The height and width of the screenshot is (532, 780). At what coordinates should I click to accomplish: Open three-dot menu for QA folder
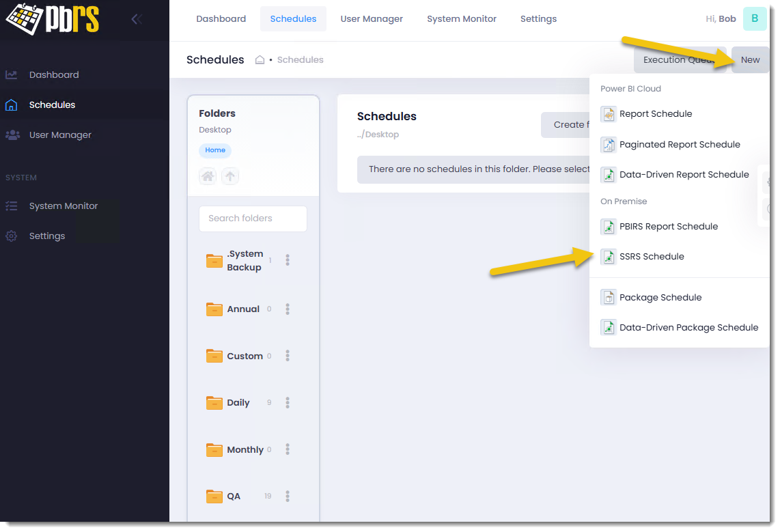pyautogui.click(x=288, y=496)
